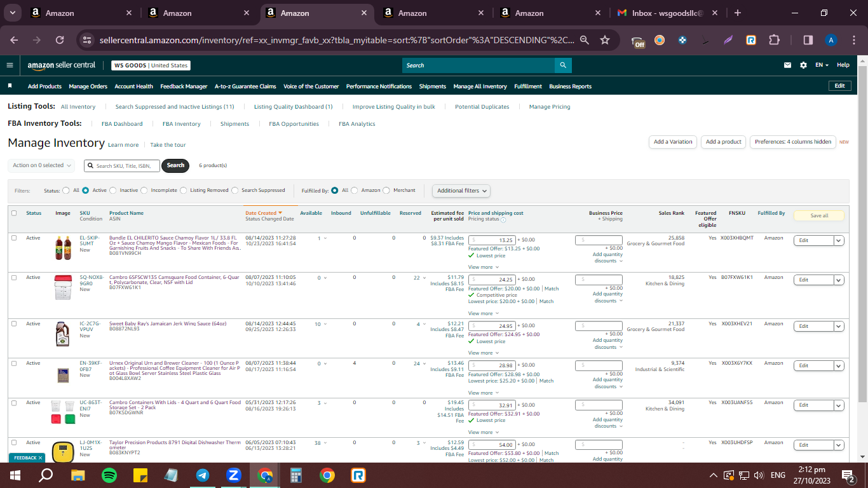Viewport: 868px width, 488px height.
Task: Click the Add a product button
Action: (x=724, y=142)
